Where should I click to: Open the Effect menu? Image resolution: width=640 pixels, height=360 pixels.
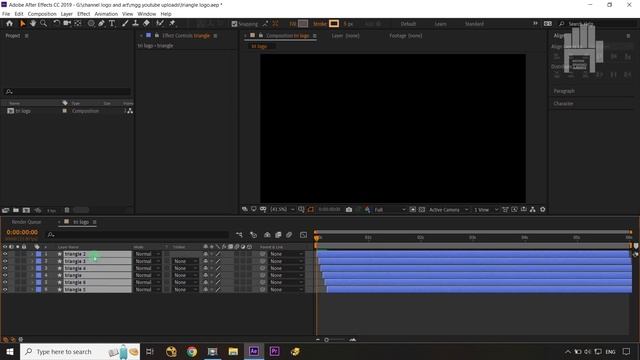coord(83,14)
